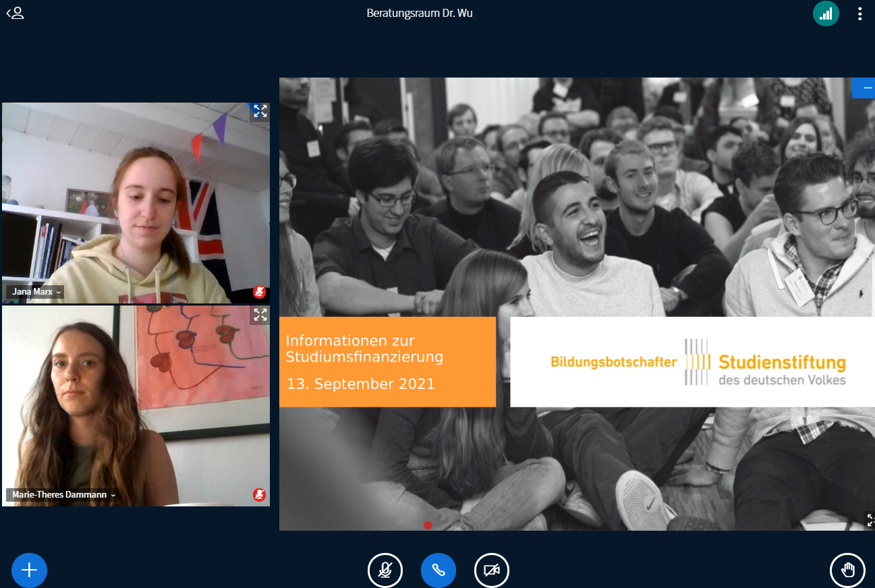
Task: Make Marie-Theres Dammann's webcam fullscreen
Action: pos(260,315)
